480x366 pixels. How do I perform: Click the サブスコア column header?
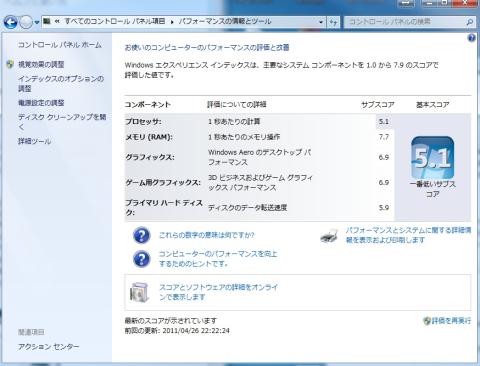tap(378, 105)
